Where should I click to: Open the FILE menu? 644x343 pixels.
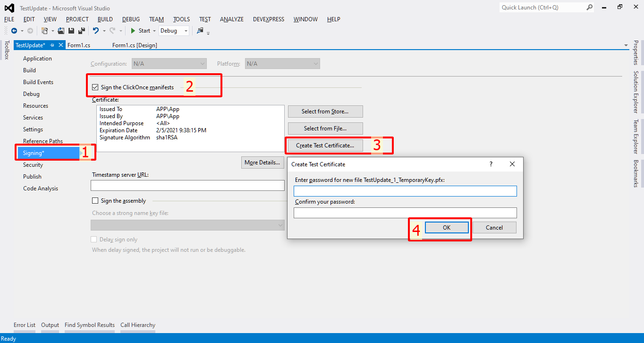(9, 19)
